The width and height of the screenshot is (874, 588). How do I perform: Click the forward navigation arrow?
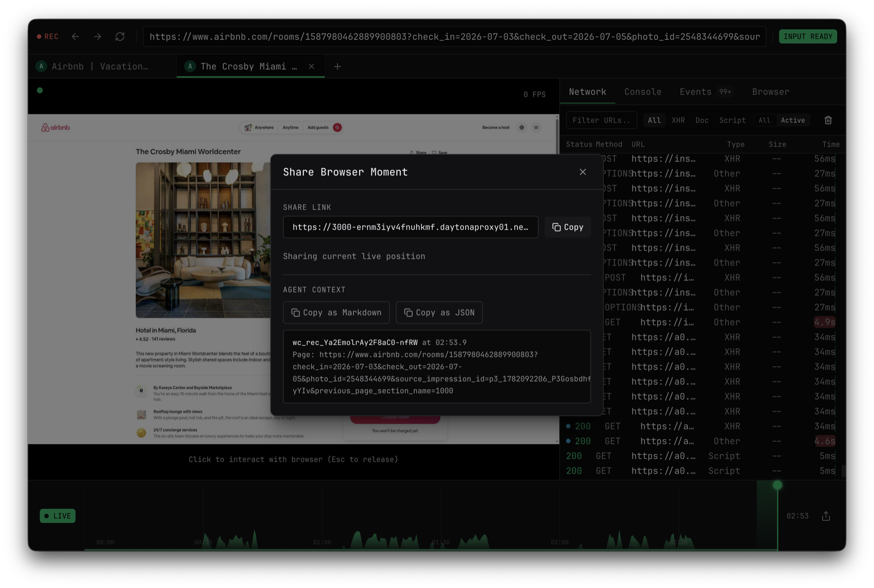coord(98,36)
